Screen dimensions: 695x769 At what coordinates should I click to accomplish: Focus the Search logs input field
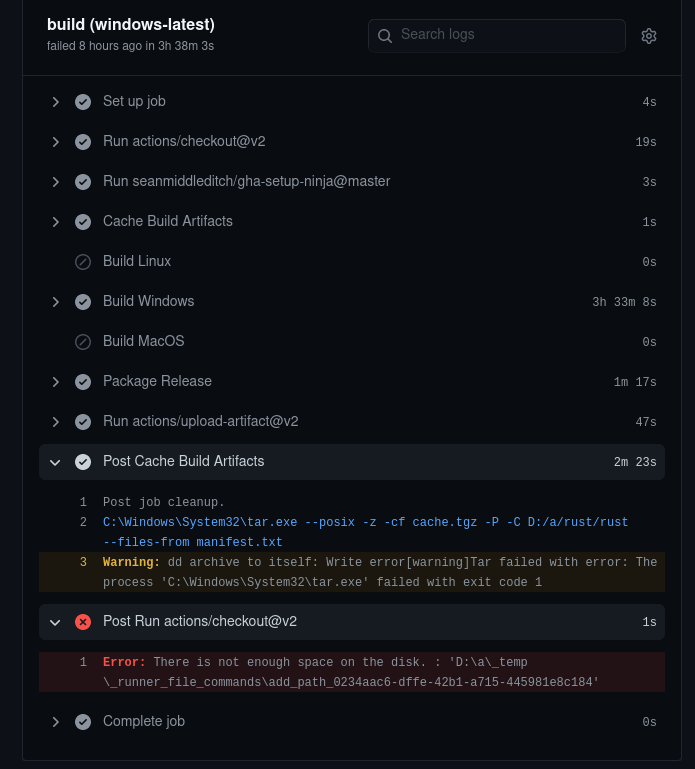tap(496, 36)
